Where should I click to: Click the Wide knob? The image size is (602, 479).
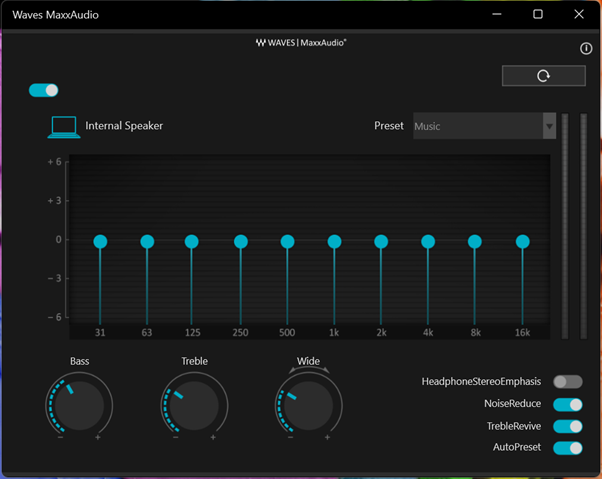(308, 405)
